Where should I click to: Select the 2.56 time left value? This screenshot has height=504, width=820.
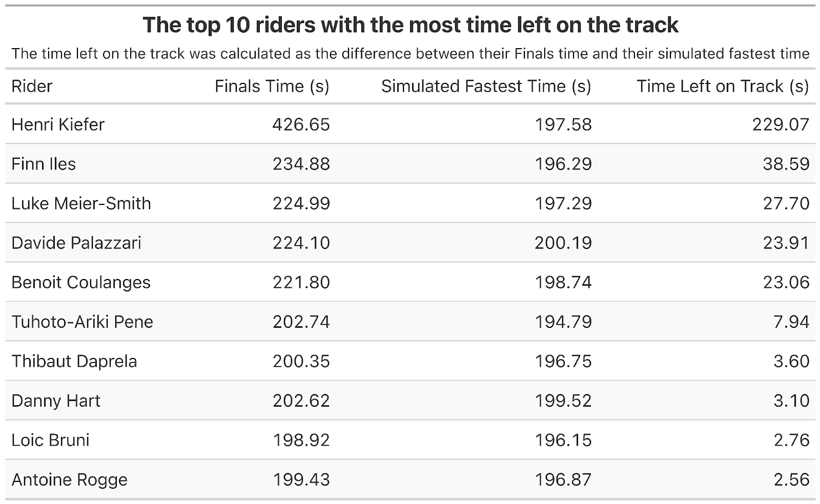coord(791,479)
